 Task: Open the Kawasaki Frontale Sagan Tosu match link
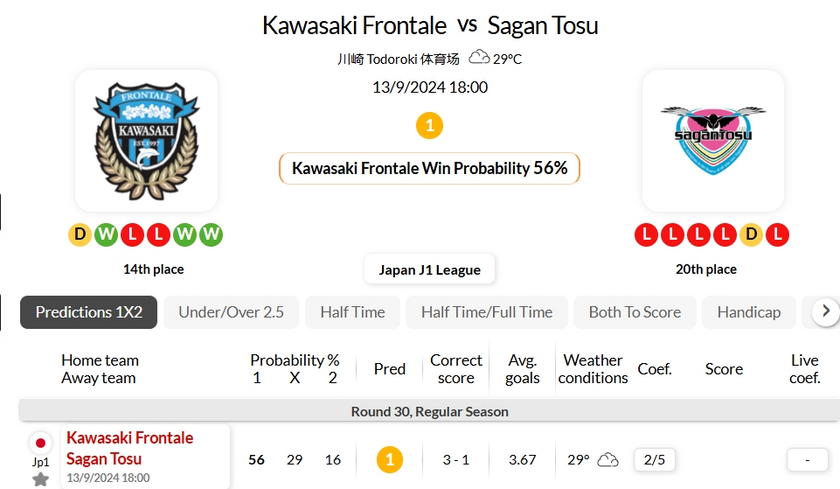(x=129, y=448)
